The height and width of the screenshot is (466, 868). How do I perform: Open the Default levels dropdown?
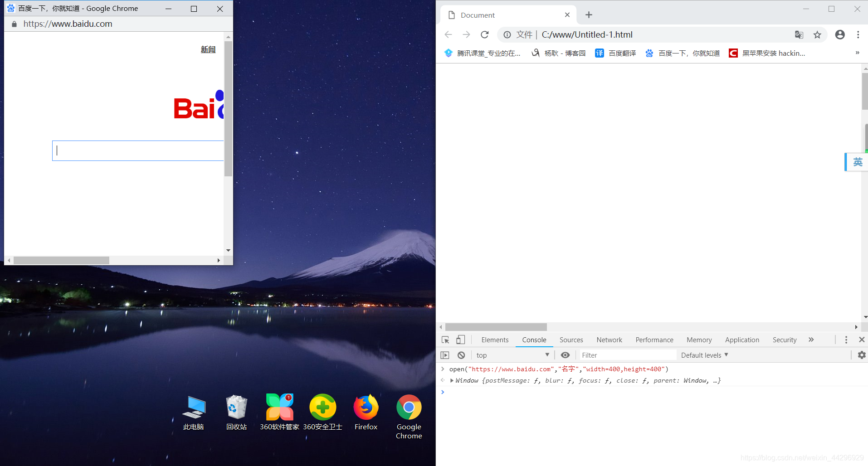point(704,355)
